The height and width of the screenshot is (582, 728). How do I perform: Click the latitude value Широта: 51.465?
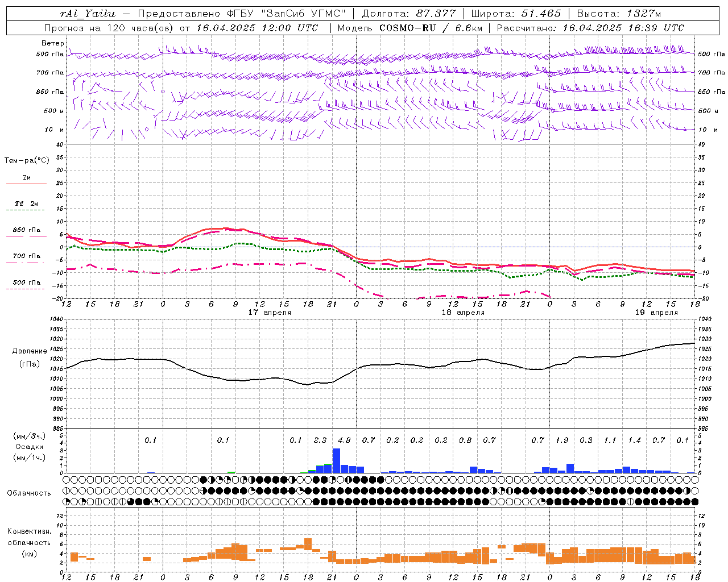(516, 14)
